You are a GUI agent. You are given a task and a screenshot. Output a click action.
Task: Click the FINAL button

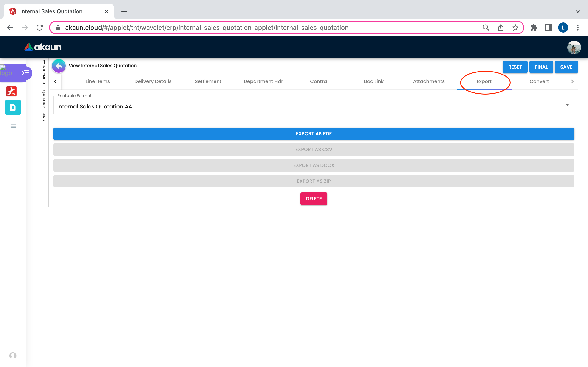tap(541, 67)
